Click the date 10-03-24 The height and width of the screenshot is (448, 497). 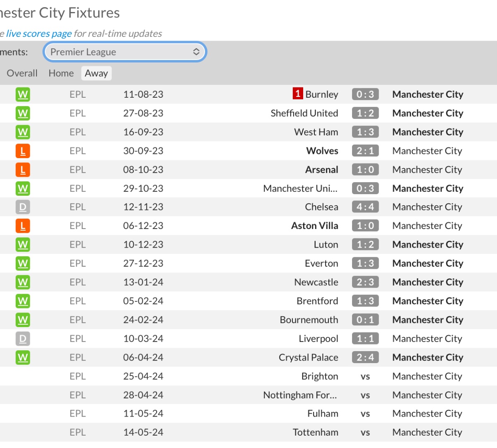click(x=143, y=339)
